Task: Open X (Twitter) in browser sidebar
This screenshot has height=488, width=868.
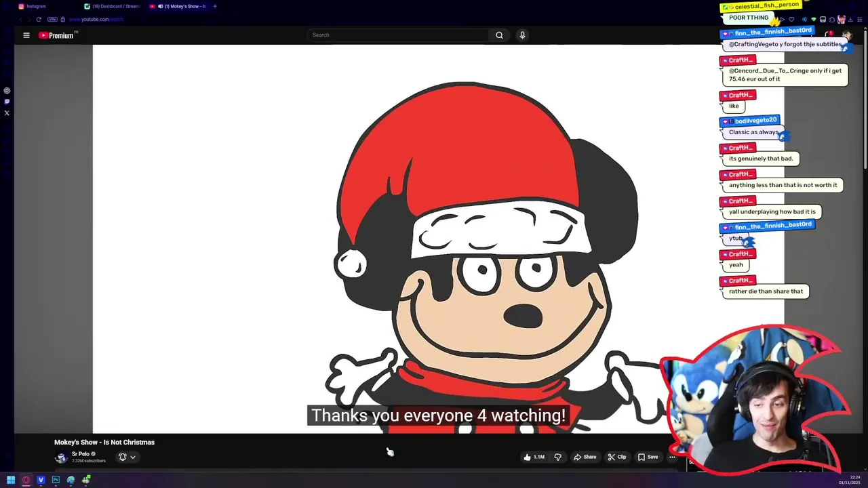Action: [7, 113]
